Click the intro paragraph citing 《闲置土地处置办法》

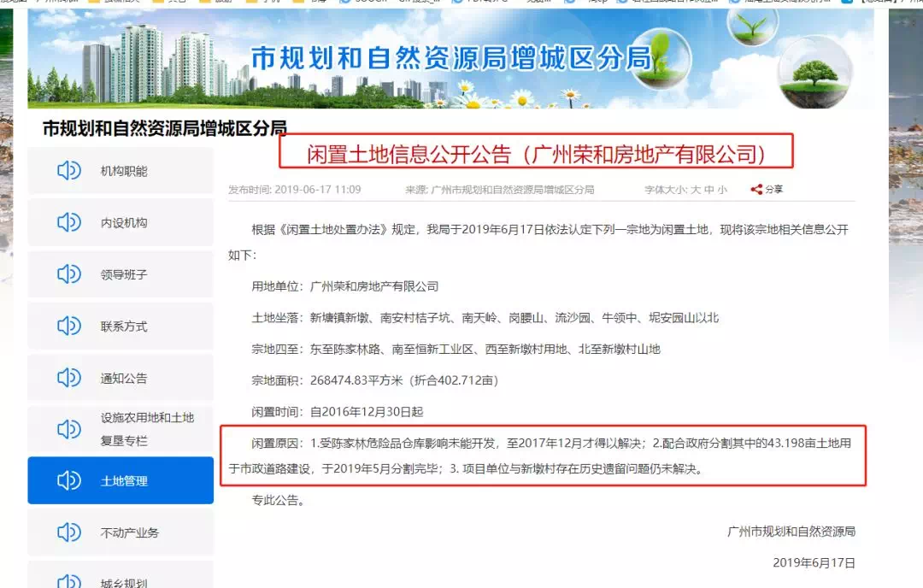click(x=538, y=242)
